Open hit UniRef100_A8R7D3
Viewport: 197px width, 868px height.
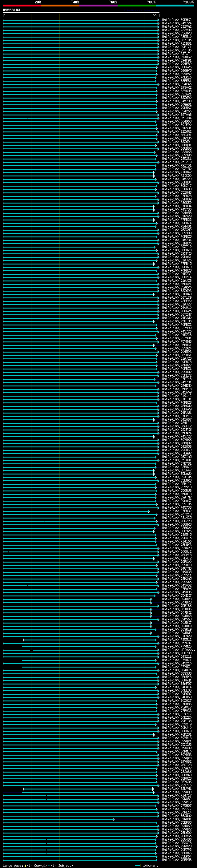(x=177, y=653)
